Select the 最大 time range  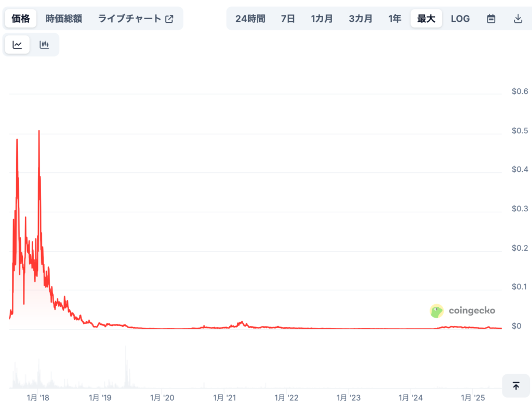coord(426,19)
